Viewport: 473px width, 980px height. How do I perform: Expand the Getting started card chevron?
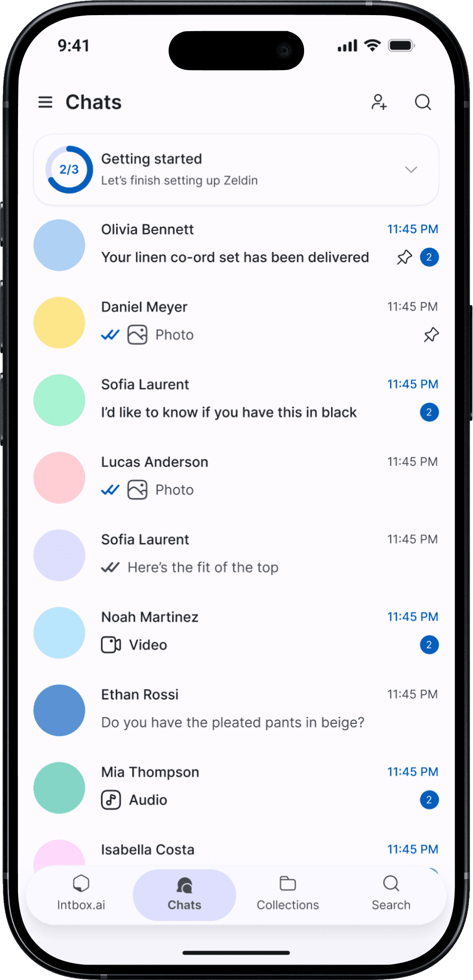411,170
